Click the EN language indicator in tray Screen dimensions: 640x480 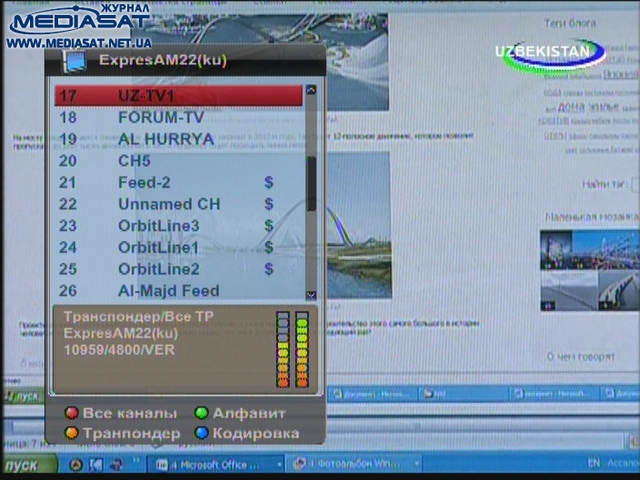point(594,463)
